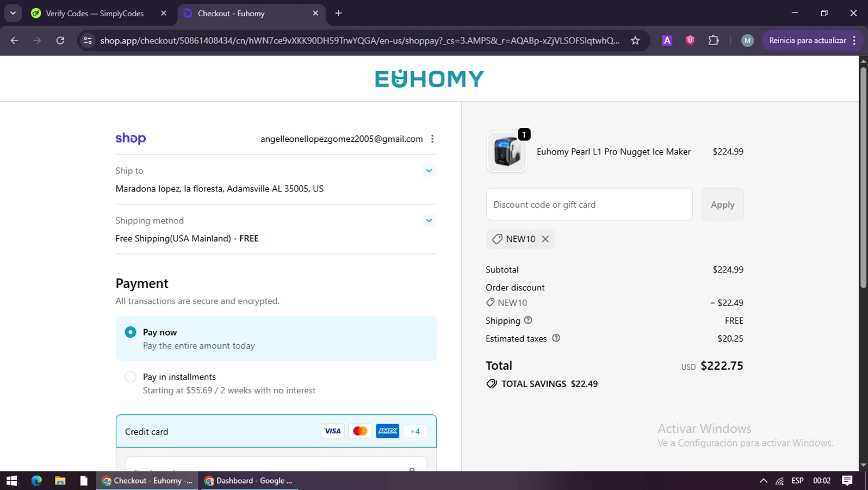The image size is (868, 490).
Task: Click the $222.75 total amount
Action: [722, 366]
